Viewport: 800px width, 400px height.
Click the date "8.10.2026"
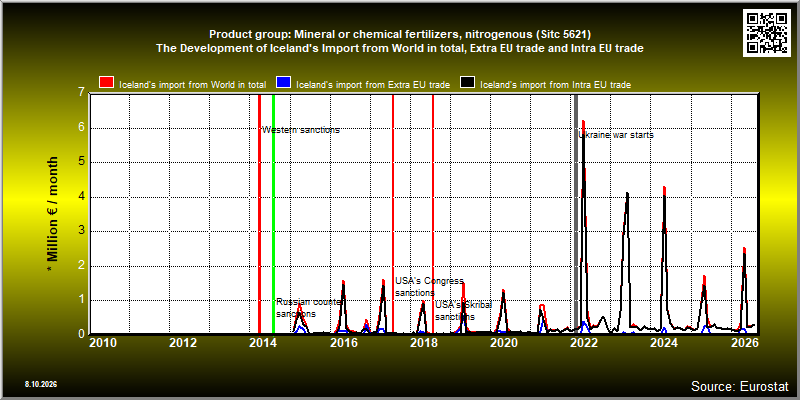point(40,384)
